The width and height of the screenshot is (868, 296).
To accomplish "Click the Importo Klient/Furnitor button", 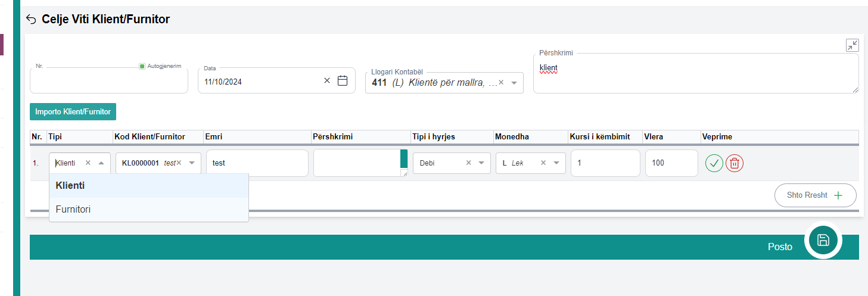I will click(x=73, y=111).
